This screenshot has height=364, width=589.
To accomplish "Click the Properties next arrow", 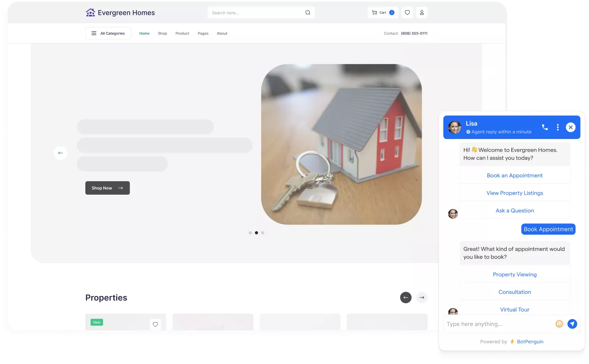I will 422,297.
